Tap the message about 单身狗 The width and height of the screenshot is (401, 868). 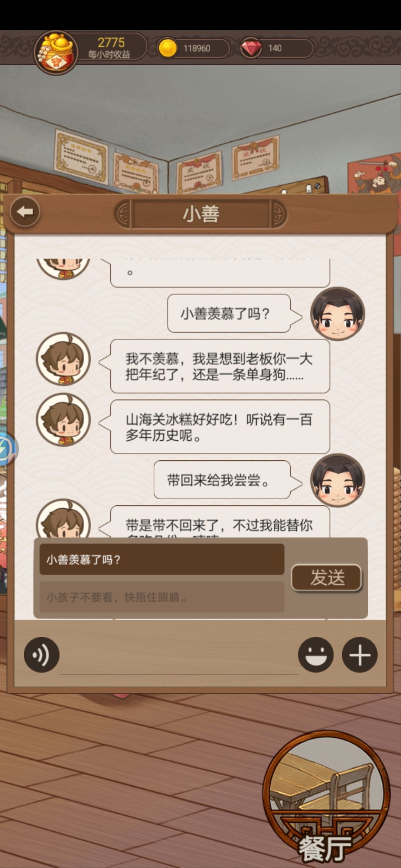coord(220,366)
